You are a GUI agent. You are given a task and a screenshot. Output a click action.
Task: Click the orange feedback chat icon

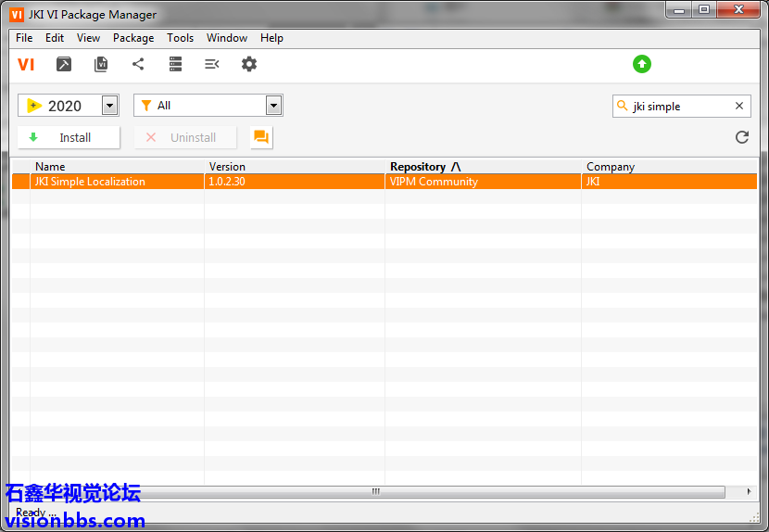pyautogui.click(x=261, y=137)
